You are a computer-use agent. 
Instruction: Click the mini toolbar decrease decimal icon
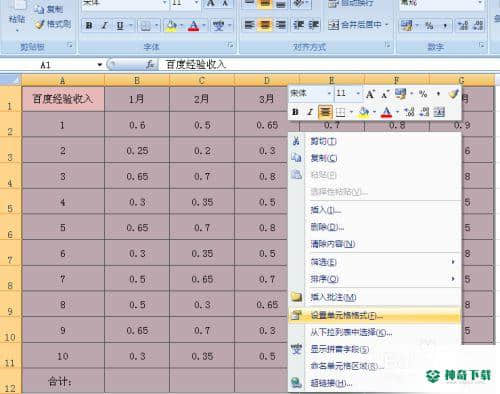(x=424, y=112)
